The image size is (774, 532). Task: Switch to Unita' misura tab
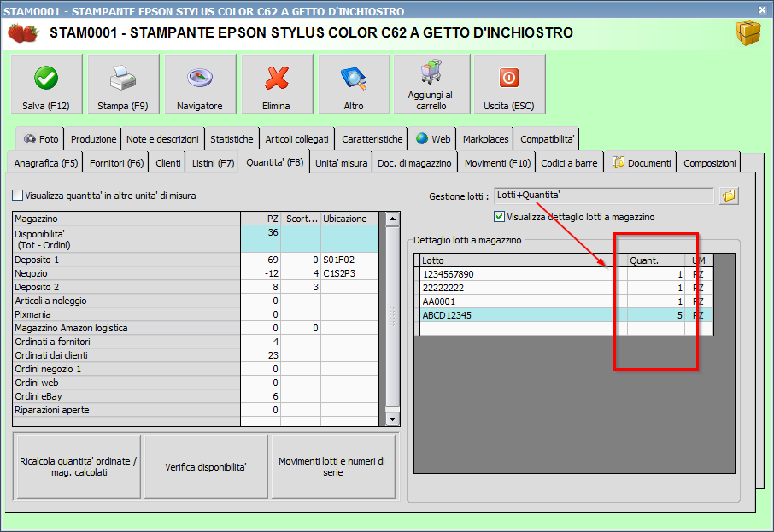tap(341, 163)
